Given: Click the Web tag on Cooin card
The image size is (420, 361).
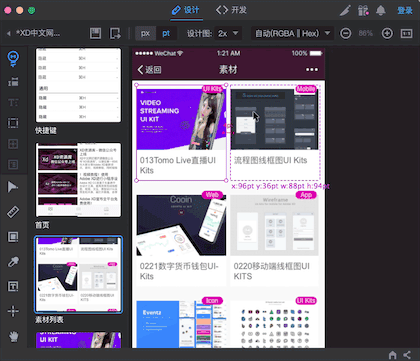Looking at the screenshot, I should click(212, 195).
